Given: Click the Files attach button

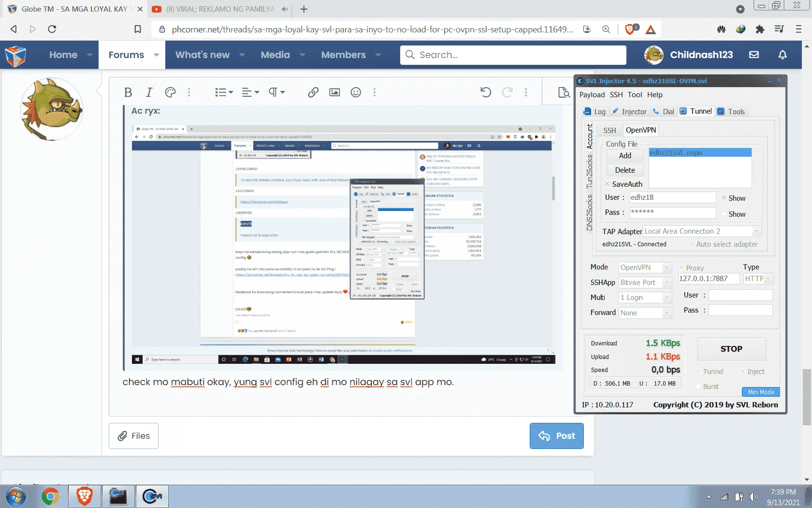Looking at the screenshot, I should pyautogui.click(x=133, y=436).
